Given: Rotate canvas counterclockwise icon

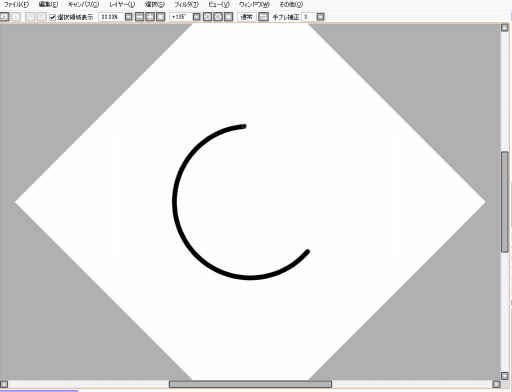Looking at the screenshot, I should coord(207,17).
